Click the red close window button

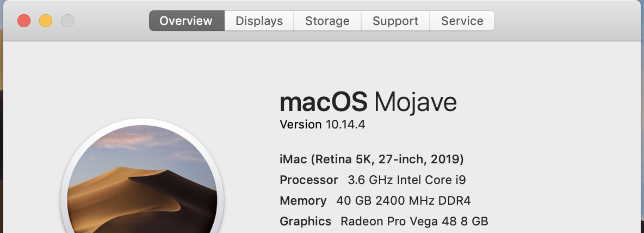[x=24, y=21]
